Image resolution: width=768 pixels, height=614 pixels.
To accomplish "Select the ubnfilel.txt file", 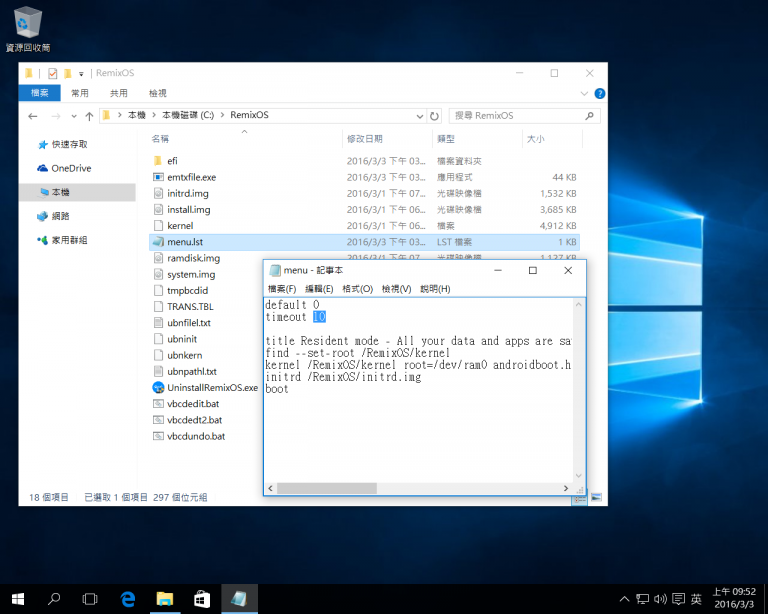I will click(x=189, y=323).
